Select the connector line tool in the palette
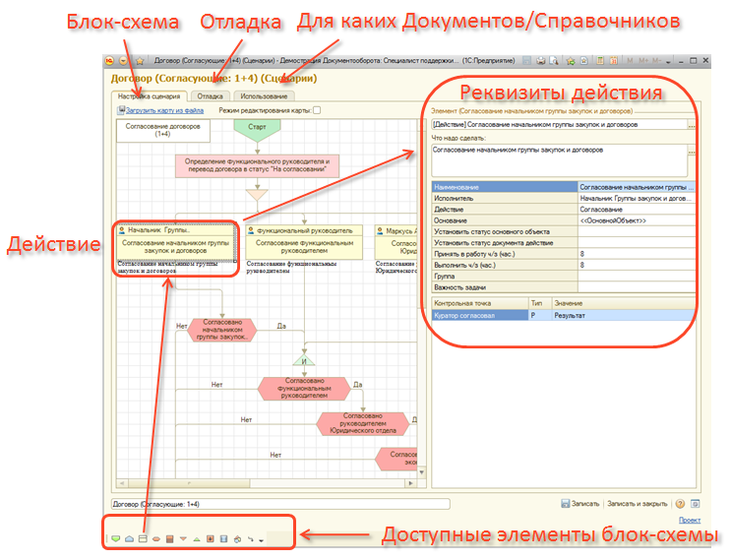This screenshot has height=560, width=731. coord(250,538)
